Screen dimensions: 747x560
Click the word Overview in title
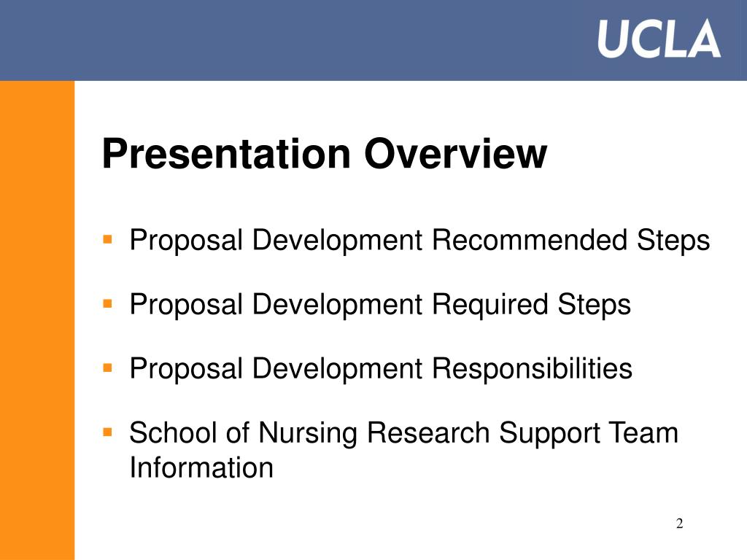[456, 153]
